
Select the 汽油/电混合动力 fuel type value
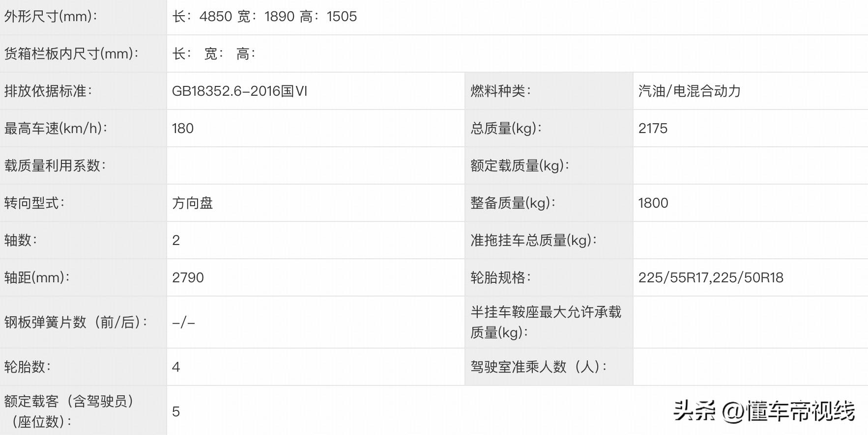tap(689, 91)
